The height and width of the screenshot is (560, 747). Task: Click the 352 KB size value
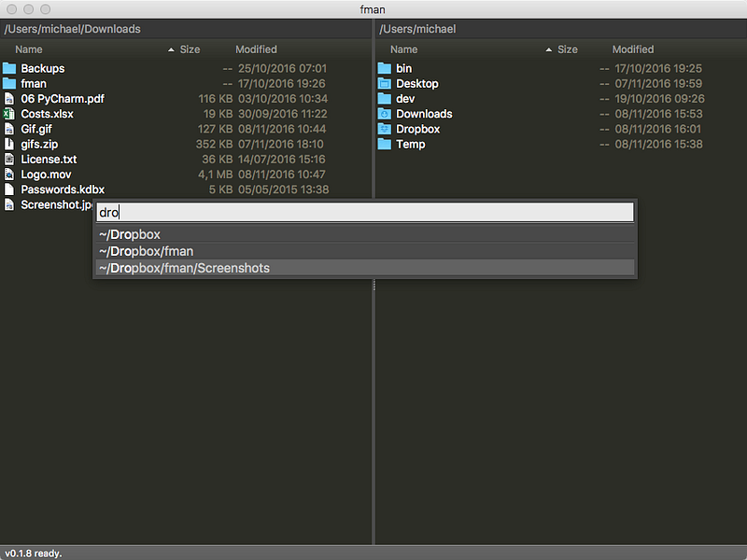(x=215, y=145)
